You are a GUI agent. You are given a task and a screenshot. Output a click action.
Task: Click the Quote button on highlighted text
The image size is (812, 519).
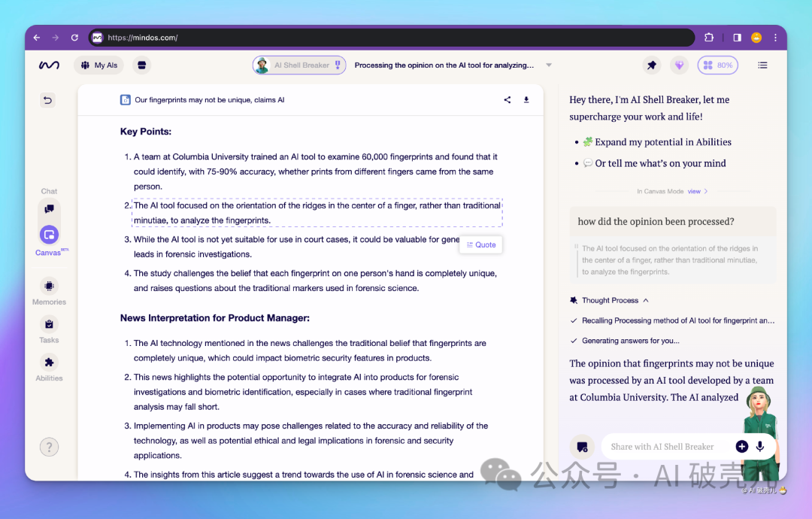tap(481, 244)
